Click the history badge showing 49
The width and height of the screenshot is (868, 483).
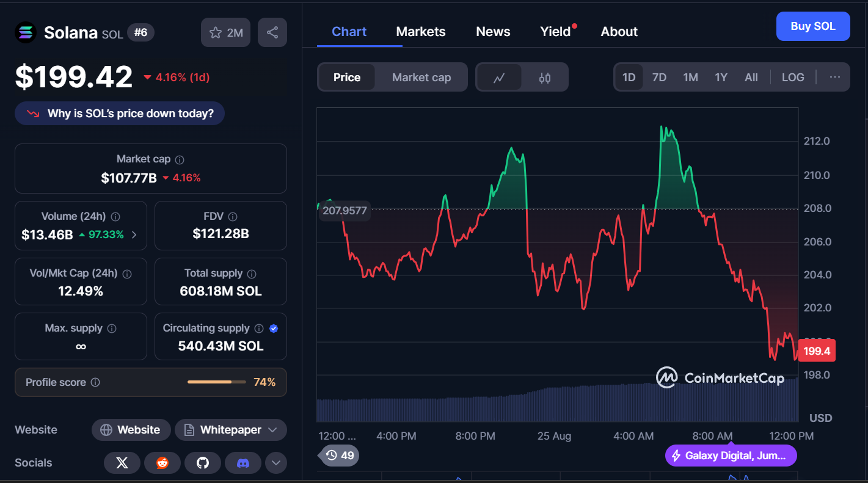(x=340, y=455)
